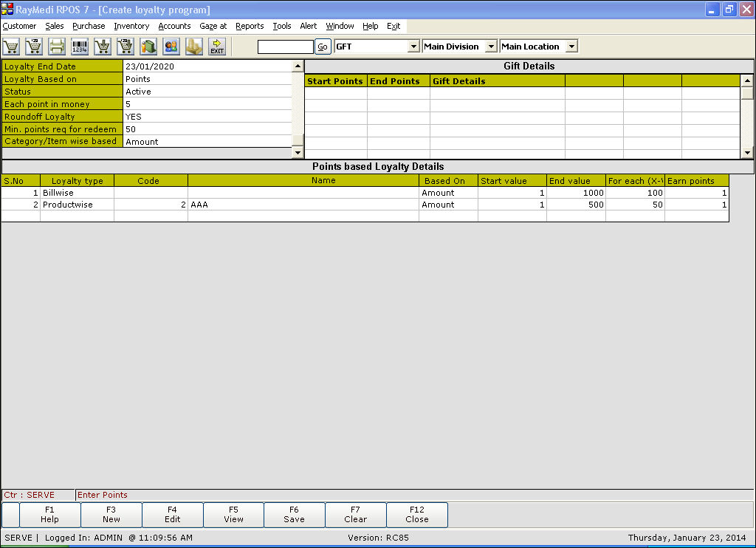Image resolution: width=756 pixels, height=548 pixels.
Task: Open the Main Division dropdown
Action: click(x=491, y=47)
